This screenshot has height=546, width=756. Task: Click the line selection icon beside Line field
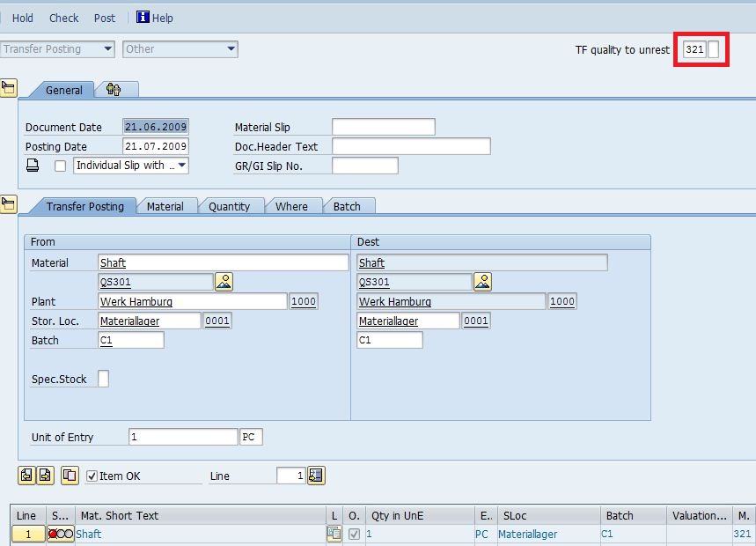tap(315, 475)
